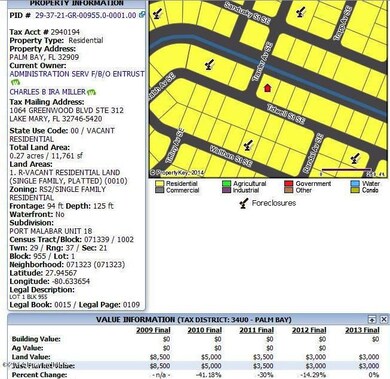The image size is (390, 379).
Task: Click the Tax Acct number 2940194
Action: coord(65,32)
